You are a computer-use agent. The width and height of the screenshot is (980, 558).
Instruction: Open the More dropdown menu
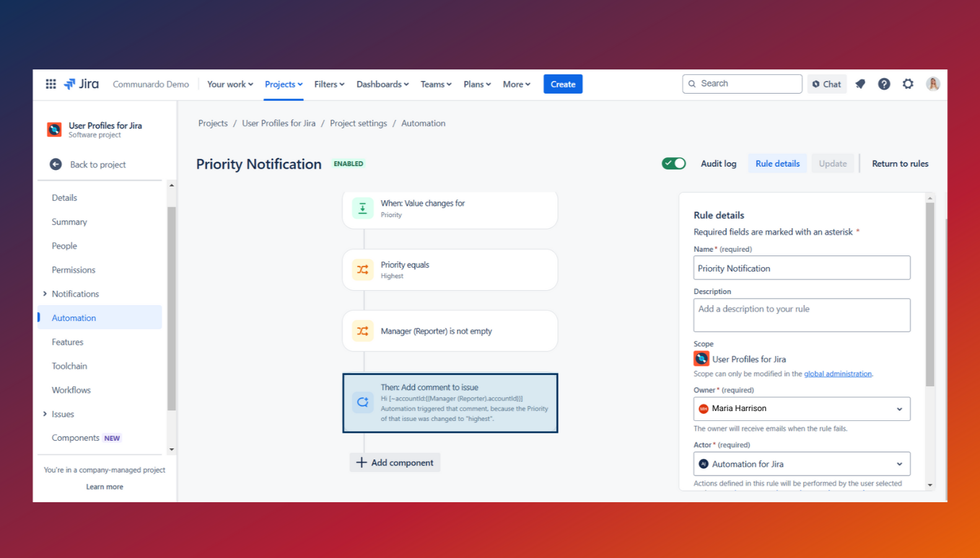click(517, 84)
